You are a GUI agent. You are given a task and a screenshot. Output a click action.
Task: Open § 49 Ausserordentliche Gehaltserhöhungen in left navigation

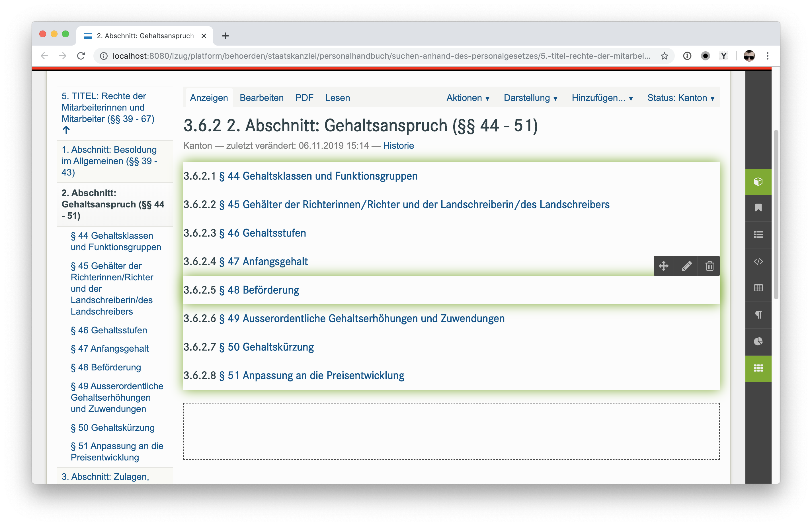[117, 397]
